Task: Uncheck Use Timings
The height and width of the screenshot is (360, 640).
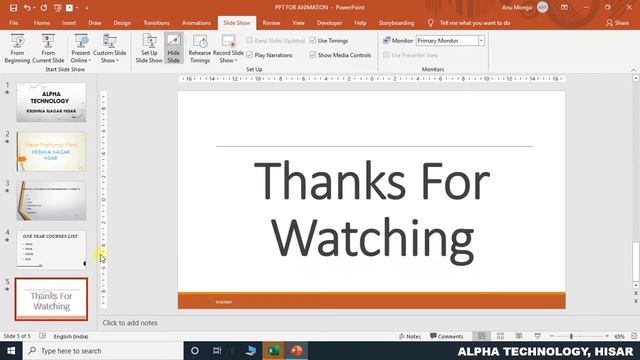Action: tap(313, 40)
